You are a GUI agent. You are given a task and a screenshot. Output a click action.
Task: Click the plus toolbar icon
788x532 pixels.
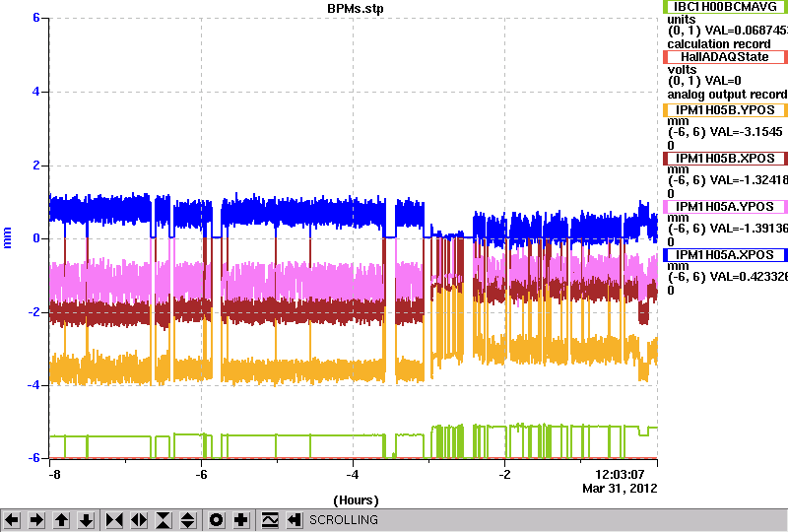241,520
